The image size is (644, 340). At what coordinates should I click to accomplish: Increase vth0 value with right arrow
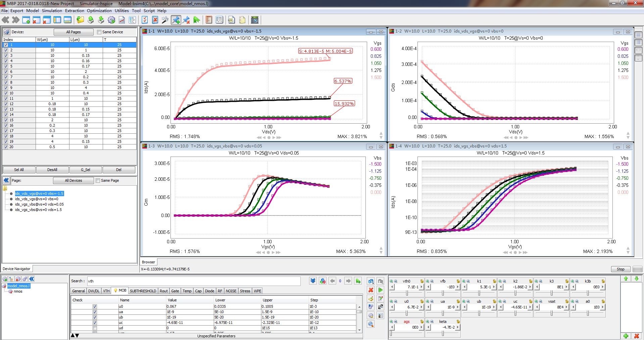click(422, 287)
